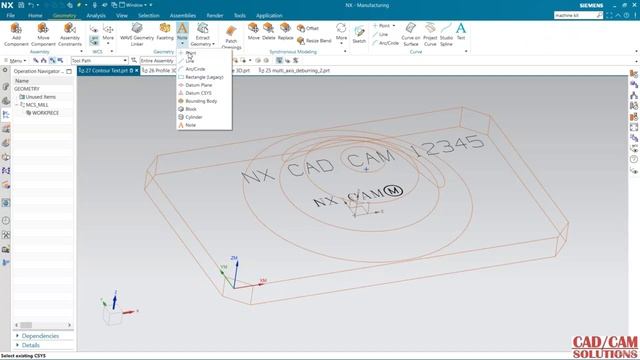Choose the Offset Region tool
The height and width of the screenshot is (360, 640).
tap(308, 28)
